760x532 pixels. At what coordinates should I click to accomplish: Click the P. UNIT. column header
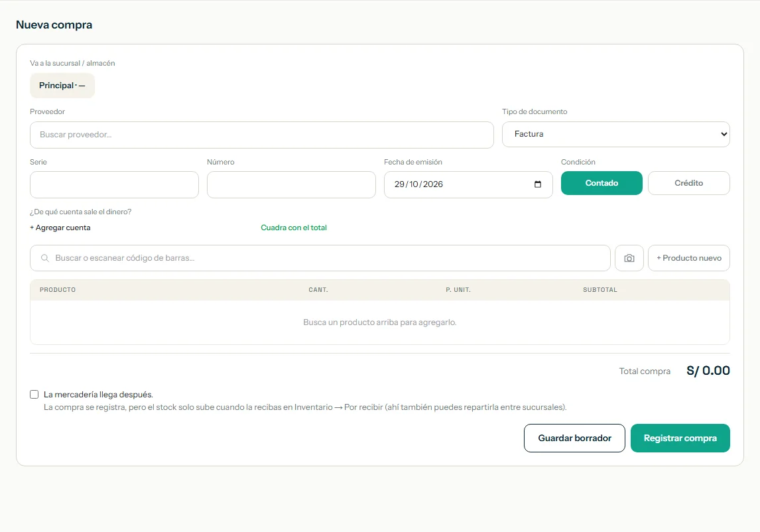point(458,289)
